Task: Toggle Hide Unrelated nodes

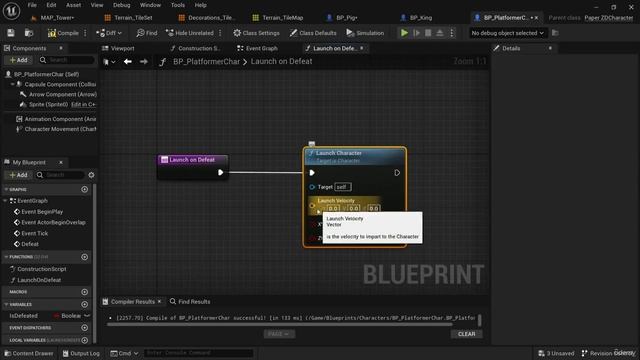Action: tap(190, 33)
